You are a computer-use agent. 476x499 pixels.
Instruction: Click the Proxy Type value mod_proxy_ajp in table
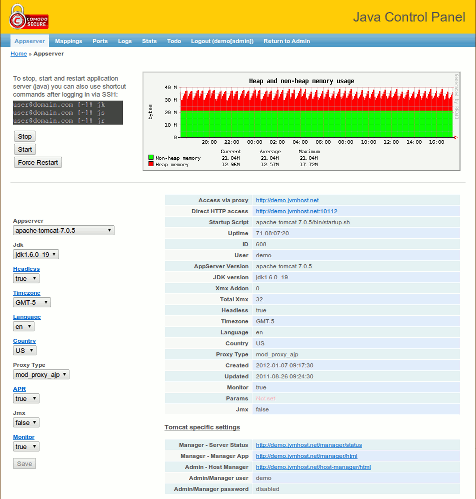pos(277,354)
